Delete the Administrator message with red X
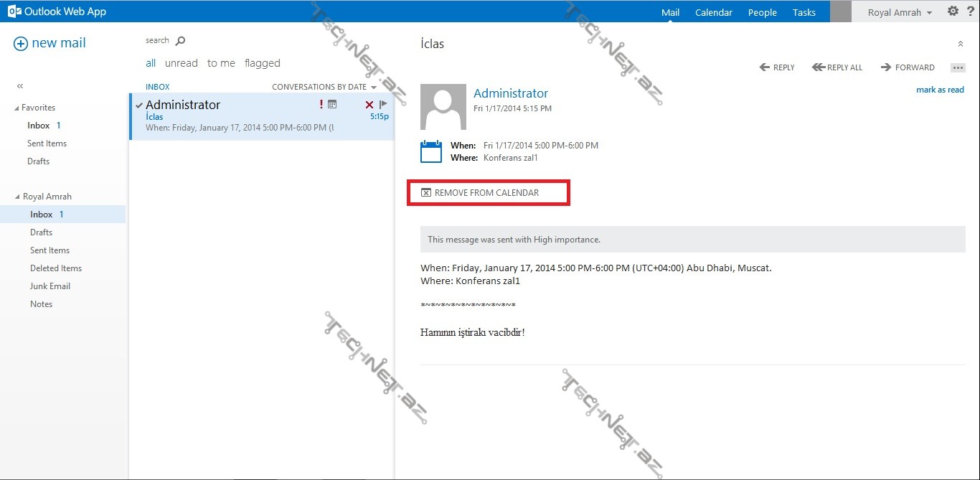 click(369, 105)
